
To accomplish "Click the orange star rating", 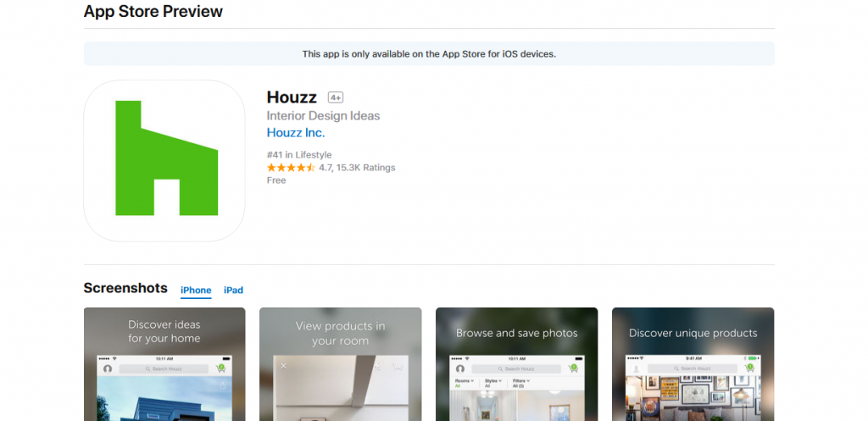I will (291, 168).
